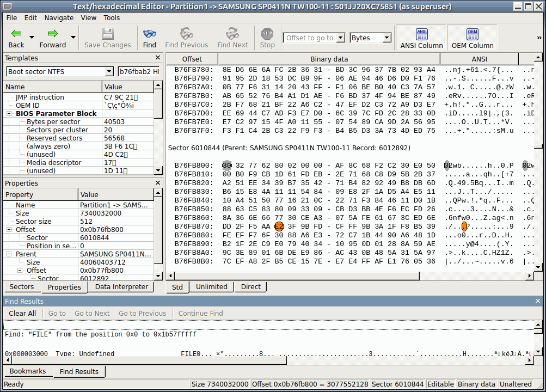Select the 0x000003000 find result row
Viewport: 546px width, 392px height.
268,353
